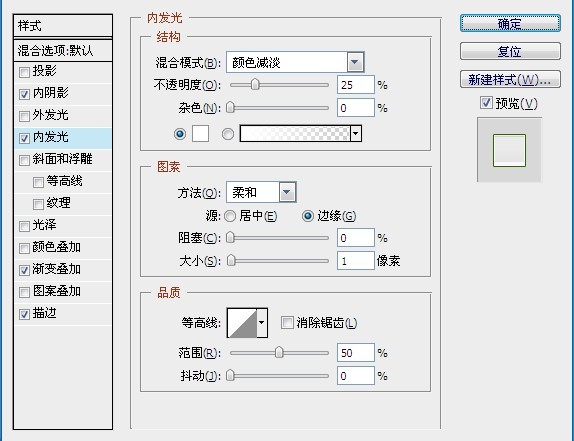The image size is (574, 441).
Task: Click the gradient preview bar
Action: pos(295,134)
